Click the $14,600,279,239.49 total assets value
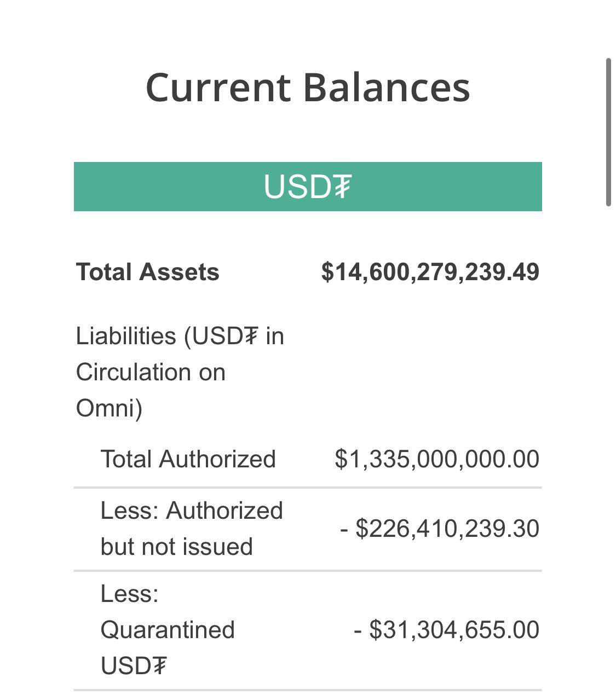Image resolution: width=616 pixels, height=695 pixels. pos(430,272)
